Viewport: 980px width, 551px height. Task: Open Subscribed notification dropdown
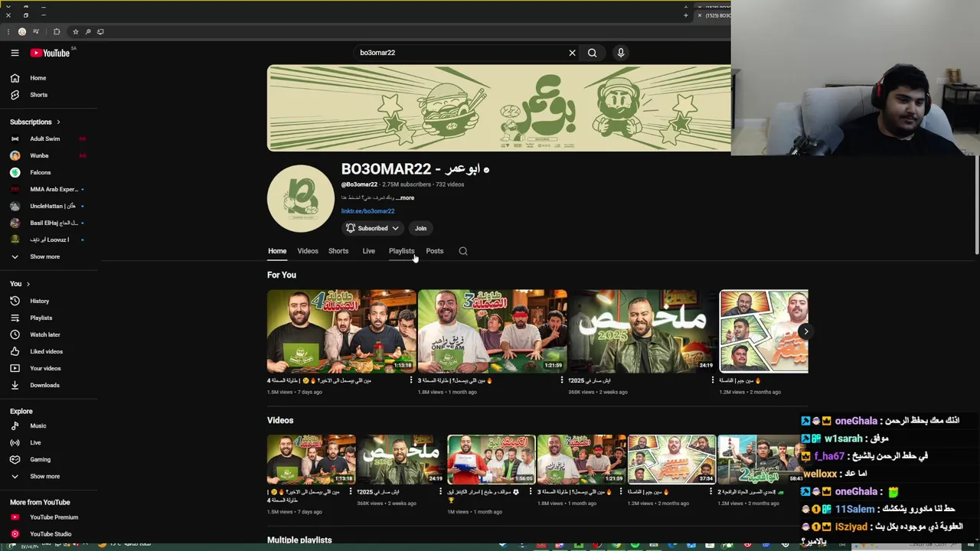[x=373, y=228]
